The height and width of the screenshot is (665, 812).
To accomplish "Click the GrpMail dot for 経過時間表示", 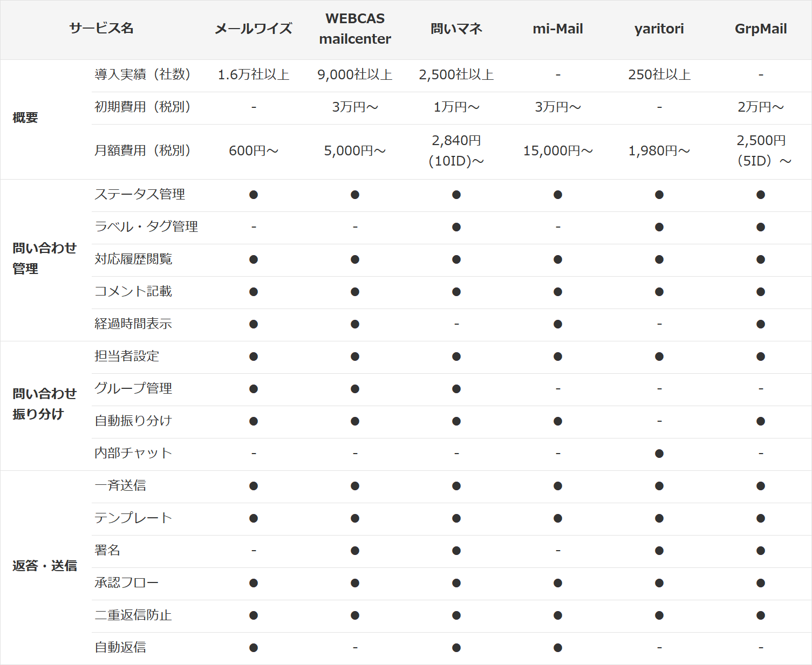I will 760,324.
